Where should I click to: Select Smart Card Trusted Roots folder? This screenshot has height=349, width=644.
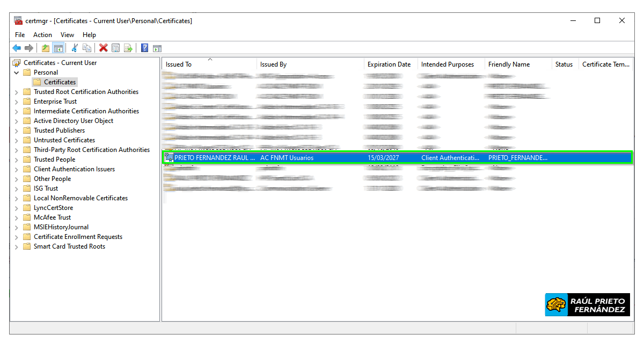[x=69, y=246]
